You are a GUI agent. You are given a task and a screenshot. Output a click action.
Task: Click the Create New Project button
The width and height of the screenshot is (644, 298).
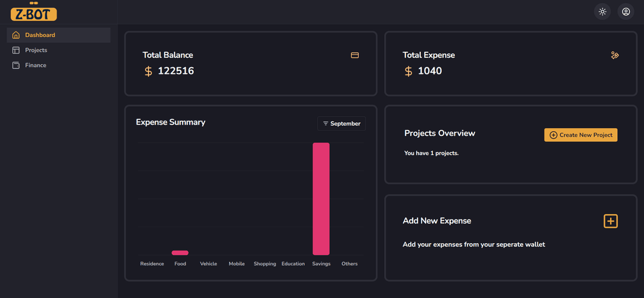pyautogui.click(x=581, y=135)
